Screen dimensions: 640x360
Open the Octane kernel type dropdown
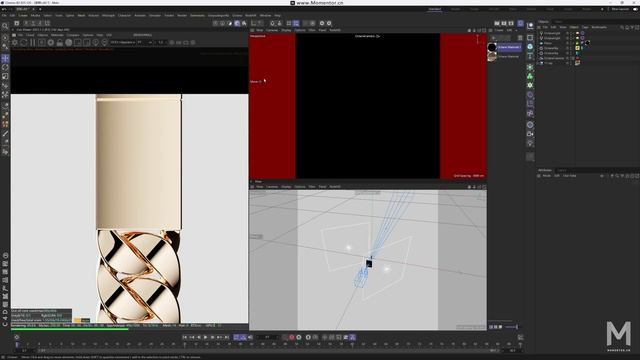point(122,42)
